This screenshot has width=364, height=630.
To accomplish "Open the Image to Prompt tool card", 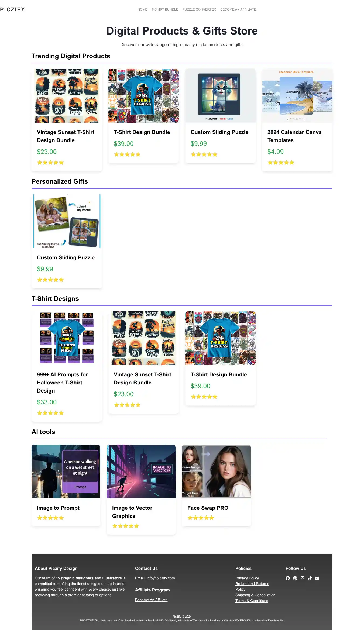I will 66,485.
